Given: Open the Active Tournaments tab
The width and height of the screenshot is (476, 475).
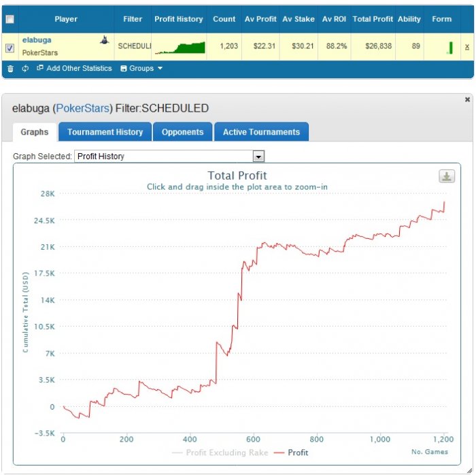Looking at the screenshot, I should coord(261,132).
